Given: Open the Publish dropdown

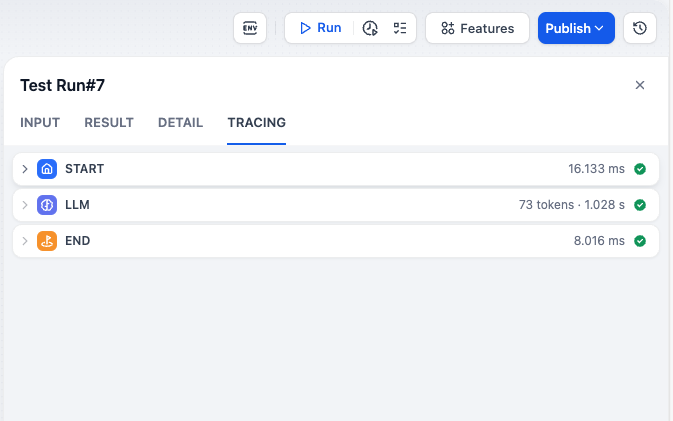Looking at the screenshot, I should [x=575, y=28].
